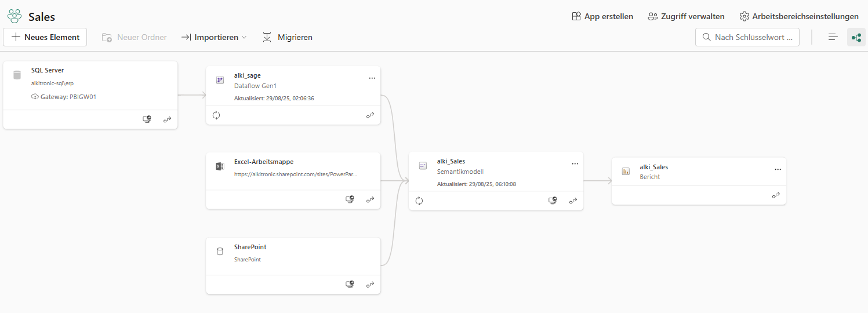Open Arbeitsbereichseinstellungen
This screenshot has width=868, height=313.
[x=799, y=16]
